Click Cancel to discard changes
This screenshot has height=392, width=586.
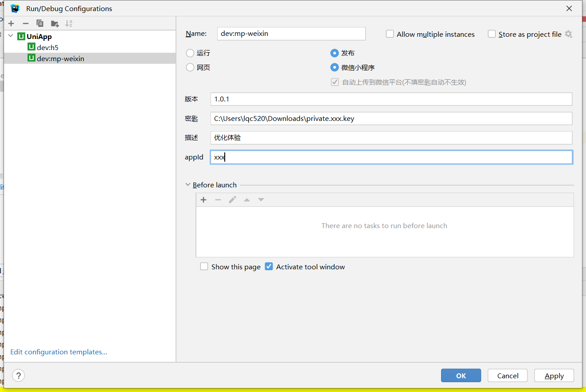tap(508, 376)
